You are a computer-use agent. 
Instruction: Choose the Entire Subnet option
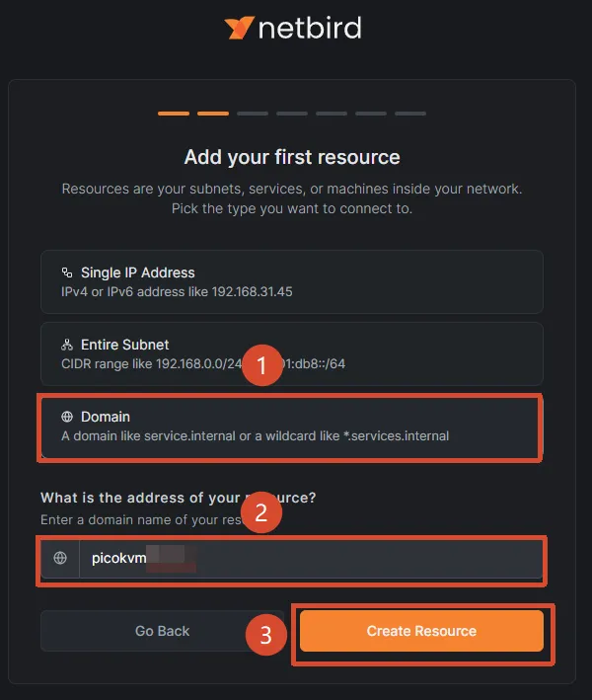(292, 354)
